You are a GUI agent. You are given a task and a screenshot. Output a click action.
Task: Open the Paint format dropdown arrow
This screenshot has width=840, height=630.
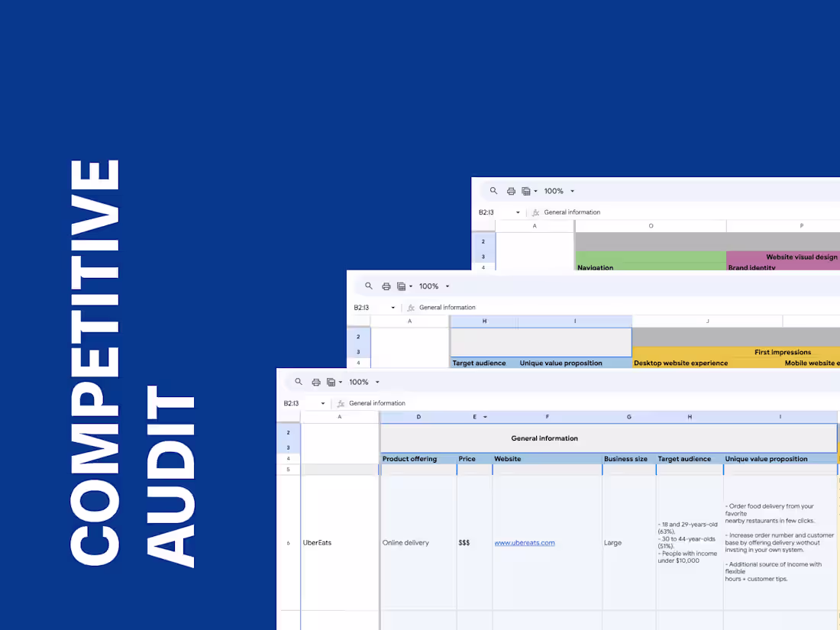(339, 382)
